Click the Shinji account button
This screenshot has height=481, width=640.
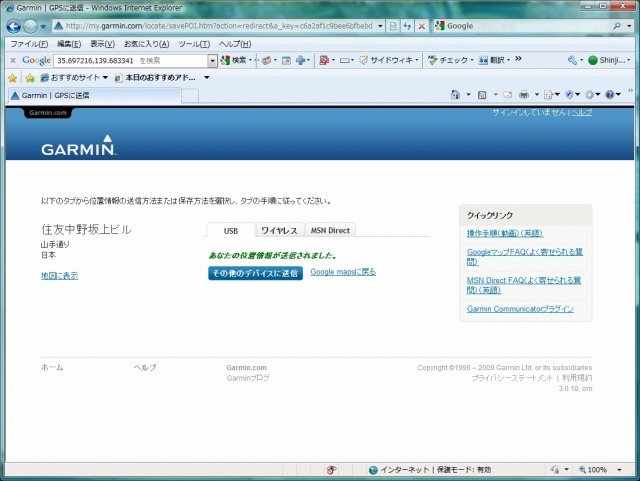click(x=609, y=60)
